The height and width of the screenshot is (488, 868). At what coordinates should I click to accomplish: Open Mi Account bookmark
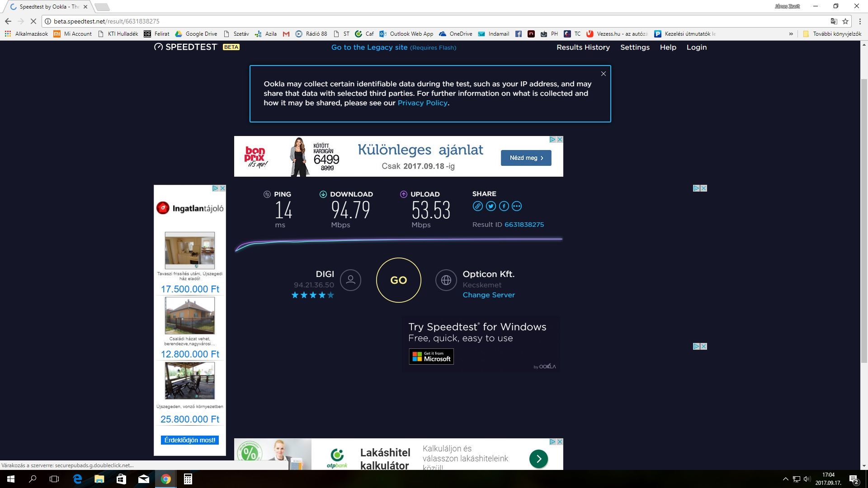click(73, 34)
